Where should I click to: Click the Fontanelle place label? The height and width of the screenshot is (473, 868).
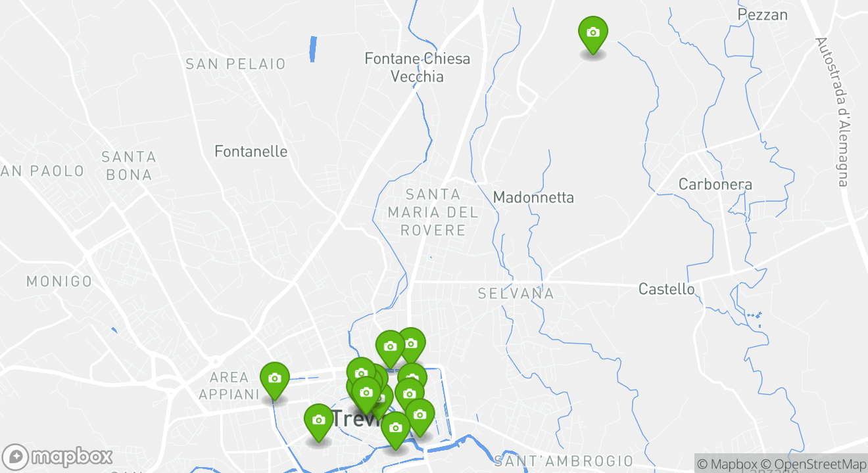point(251,152)
